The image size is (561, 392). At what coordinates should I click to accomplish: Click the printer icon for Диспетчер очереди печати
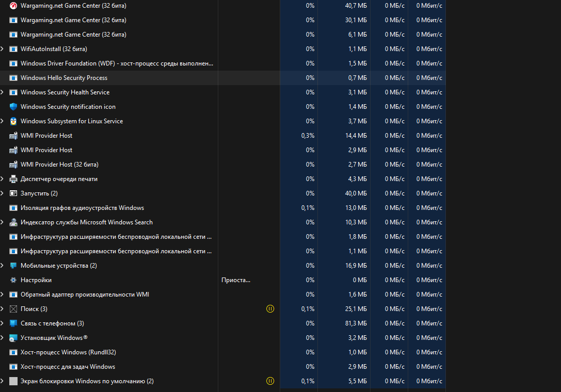[13, 179]
